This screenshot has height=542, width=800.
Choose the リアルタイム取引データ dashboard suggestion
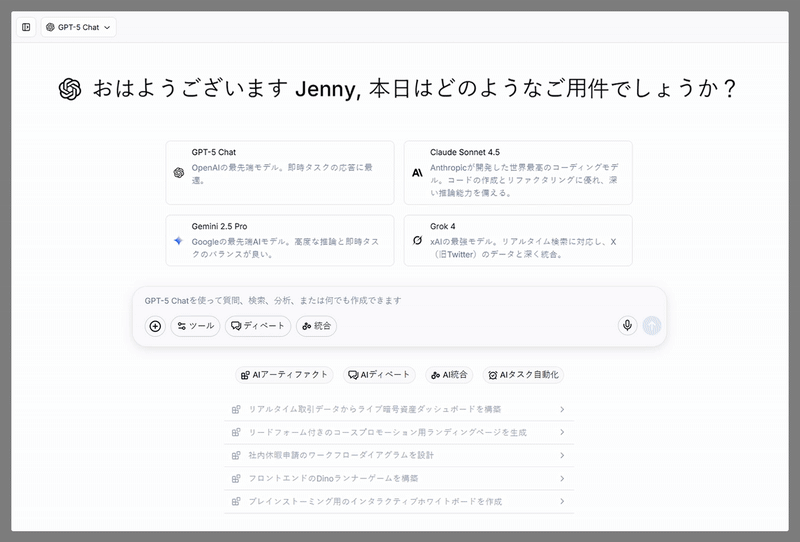pyautogui.click(x=399, y=409)
